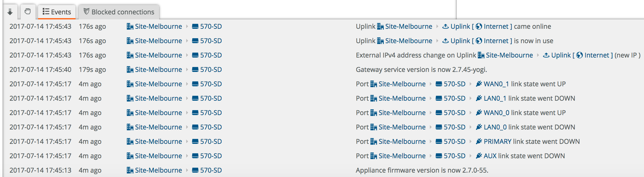Click the uplink icon in the 'is now in use' event
The height and width of the screenshot is (177, 644).
(x=446, y=41)
